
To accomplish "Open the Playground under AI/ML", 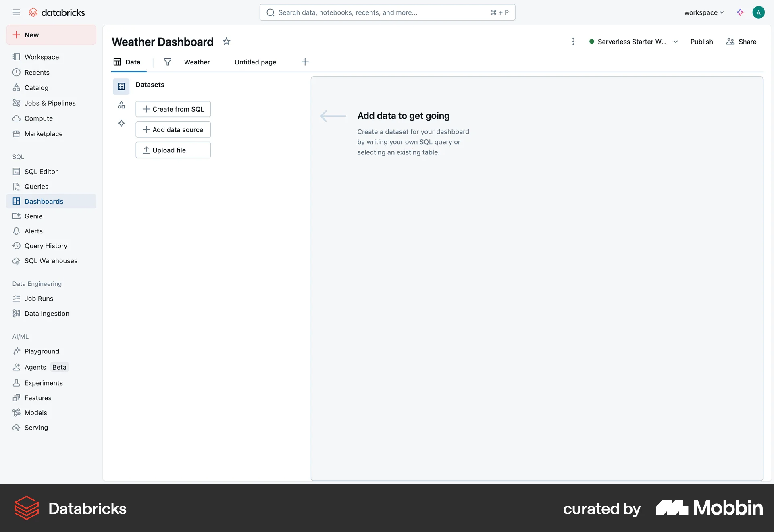I will click(x=42, y=351).
